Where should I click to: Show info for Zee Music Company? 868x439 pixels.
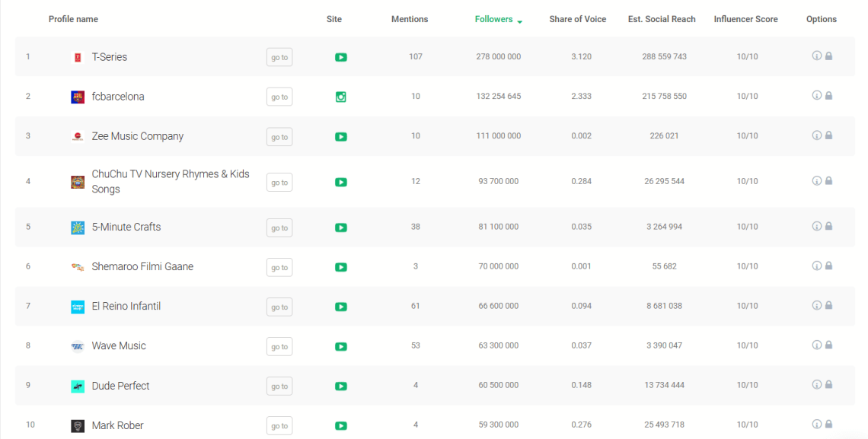(816, 135)
